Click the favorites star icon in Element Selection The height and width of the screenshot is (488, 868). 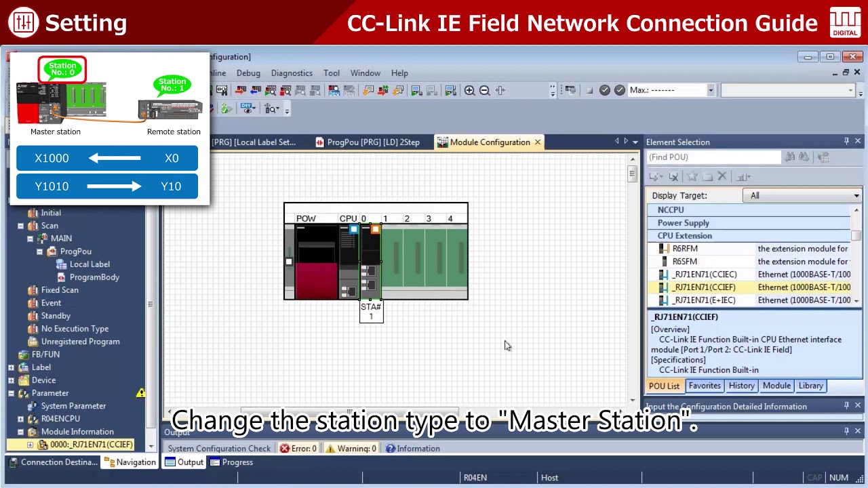pos(692,176)
